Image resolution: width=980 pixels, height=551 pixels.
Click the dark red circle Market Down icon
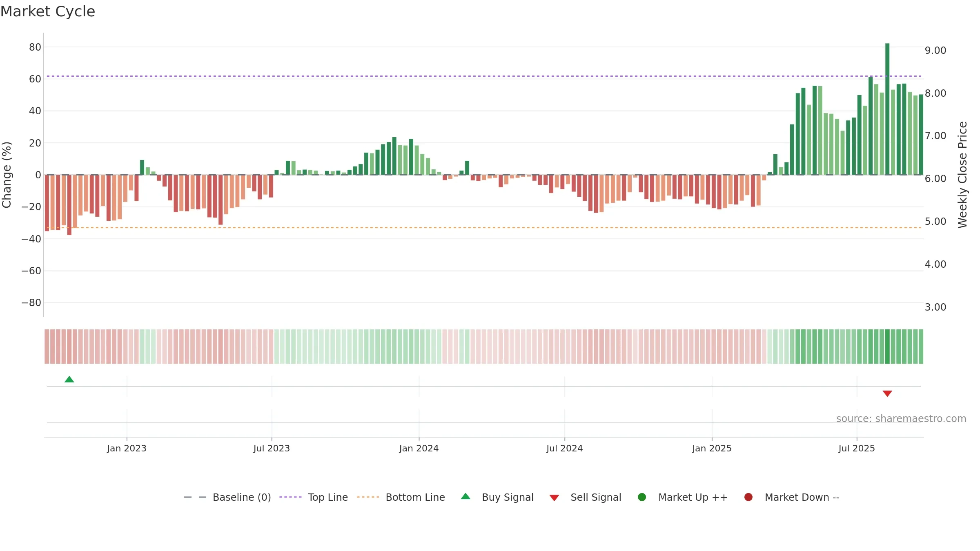coord(748,497)
